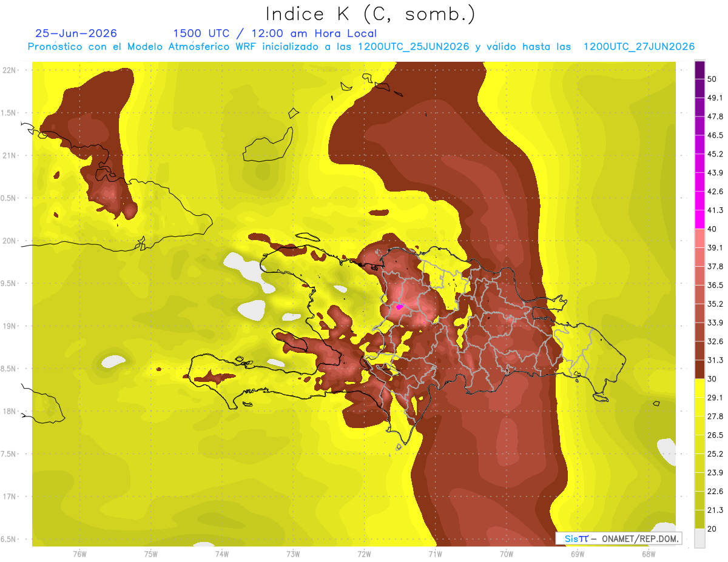Click the legend value '23.9'
728x562 pixels.
[715, 473]
